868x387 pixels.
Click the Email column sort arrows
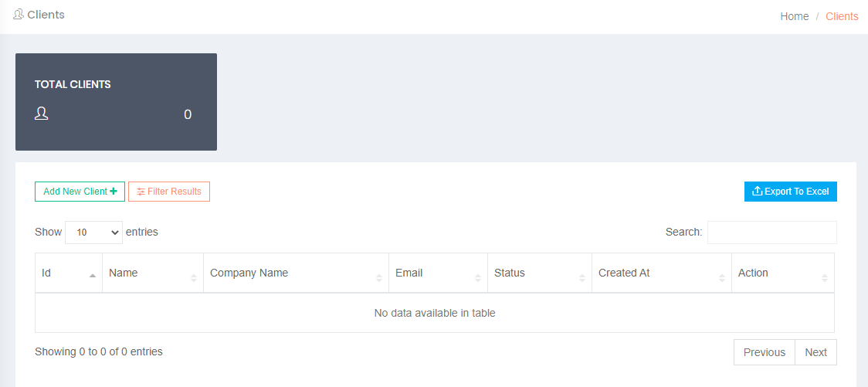478,278
